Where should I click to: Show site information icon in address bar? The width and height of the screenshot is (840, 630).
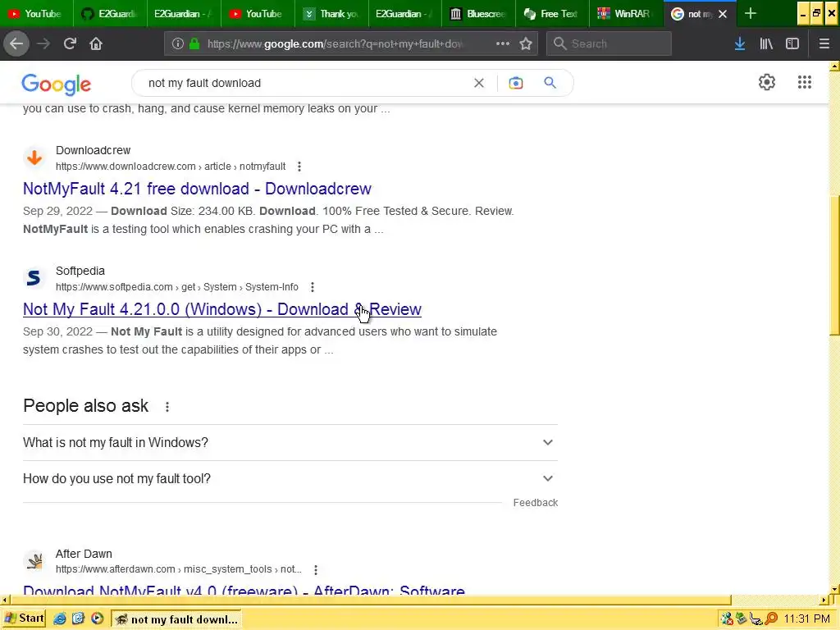pos(177,44)
